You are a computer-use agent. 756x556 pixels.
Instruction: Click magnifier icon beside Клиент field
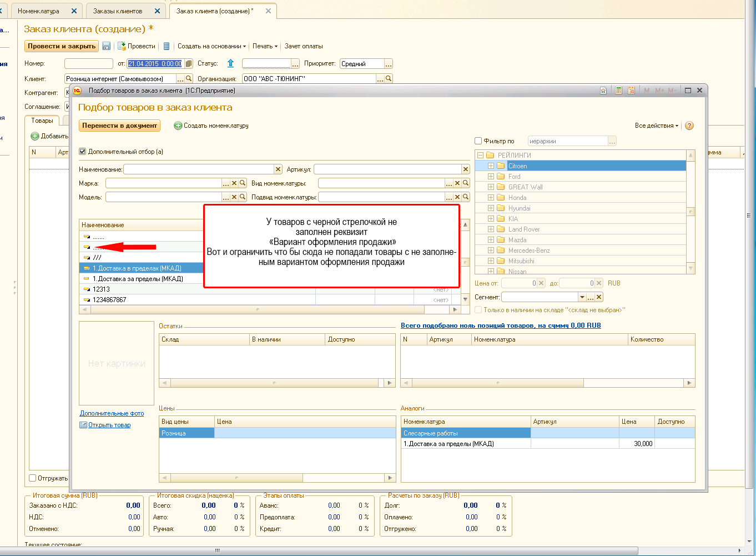click(x=189, y=79)
